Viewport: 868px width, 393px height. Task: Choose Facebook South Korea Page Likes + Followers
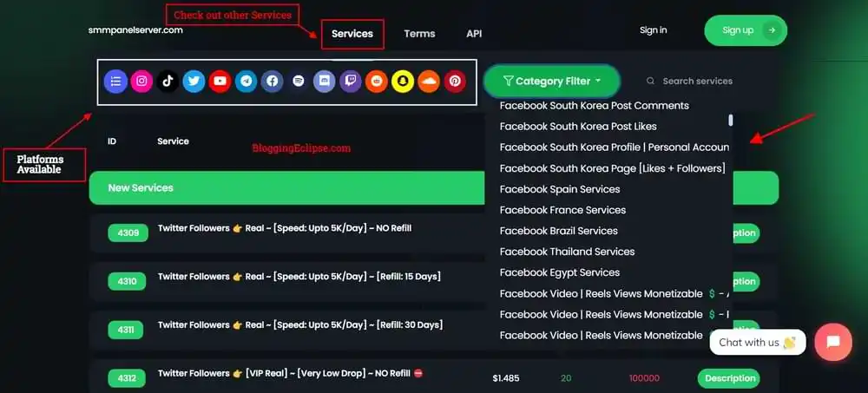[612, 168]
